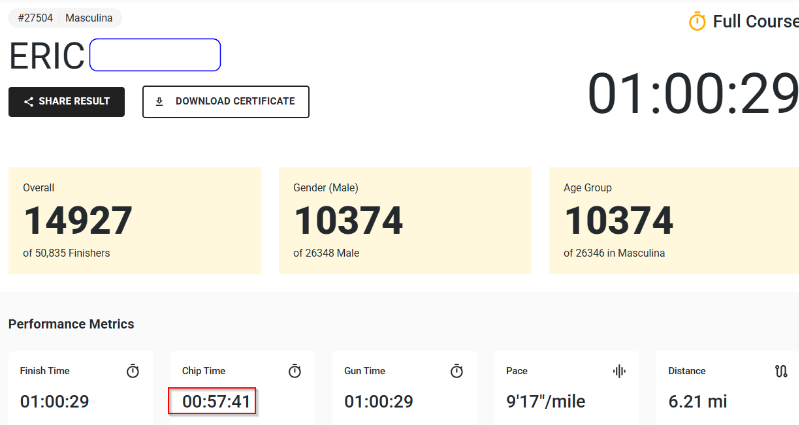This screenshot has height=425, width=799.
Task: Click the orange stopwatch icon beside Full Course
Action: coord(697,21)
